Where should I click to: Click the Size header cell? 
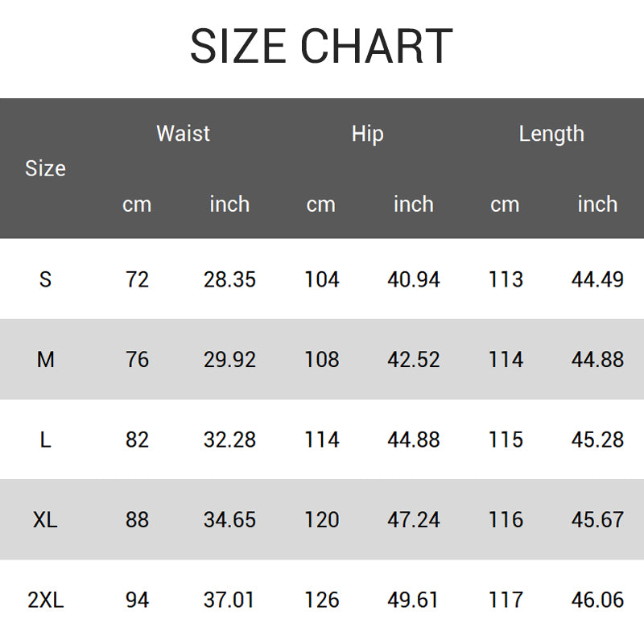coord(45,168)
